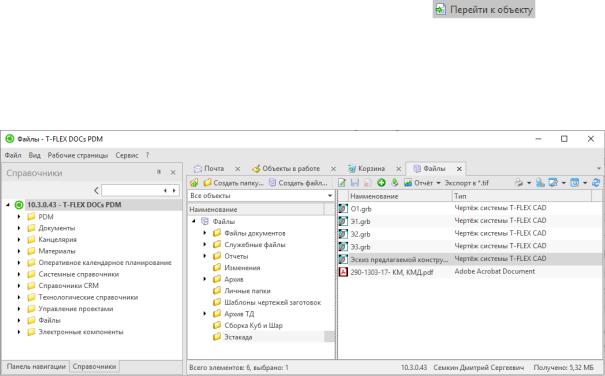This screenshot has width=605, height=376.
Task: Click the О1.grb file icon
Action: coord(343,209)
